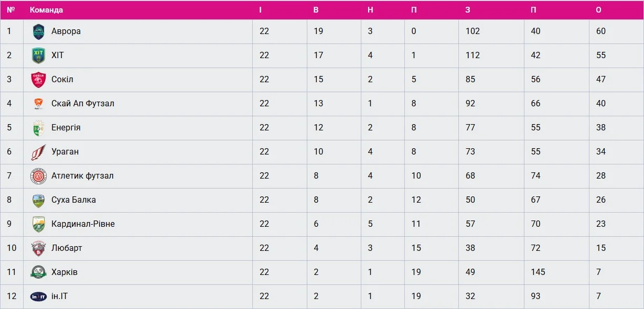Click the Ураган team logo
The width and height of the screenshot is (644, 309).
tap(38, 152)
